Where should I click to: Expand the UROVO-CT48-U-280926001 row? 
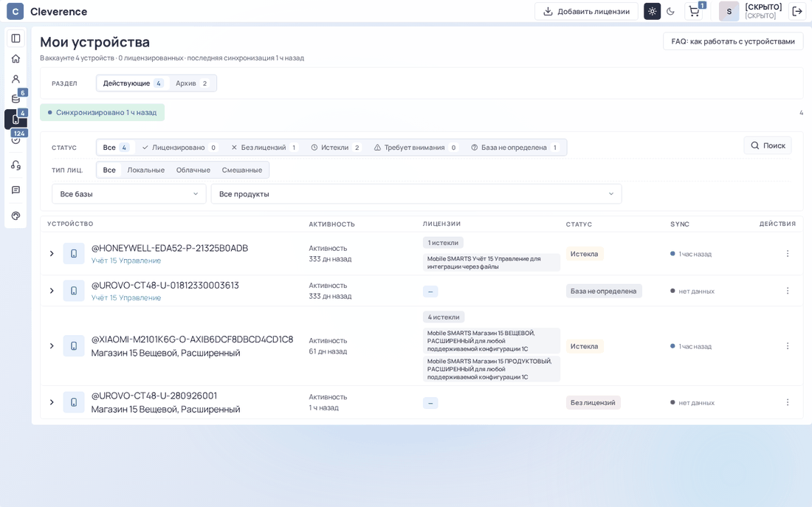tap(52, 402)
